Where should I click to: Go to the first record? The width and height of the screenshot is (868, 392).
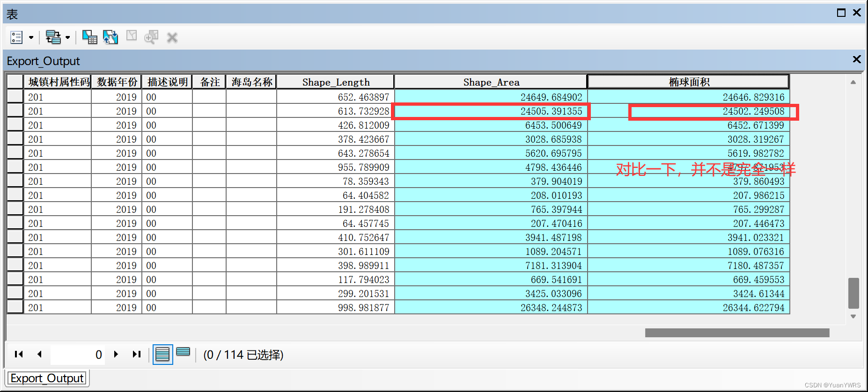click(x=19, y=354)
